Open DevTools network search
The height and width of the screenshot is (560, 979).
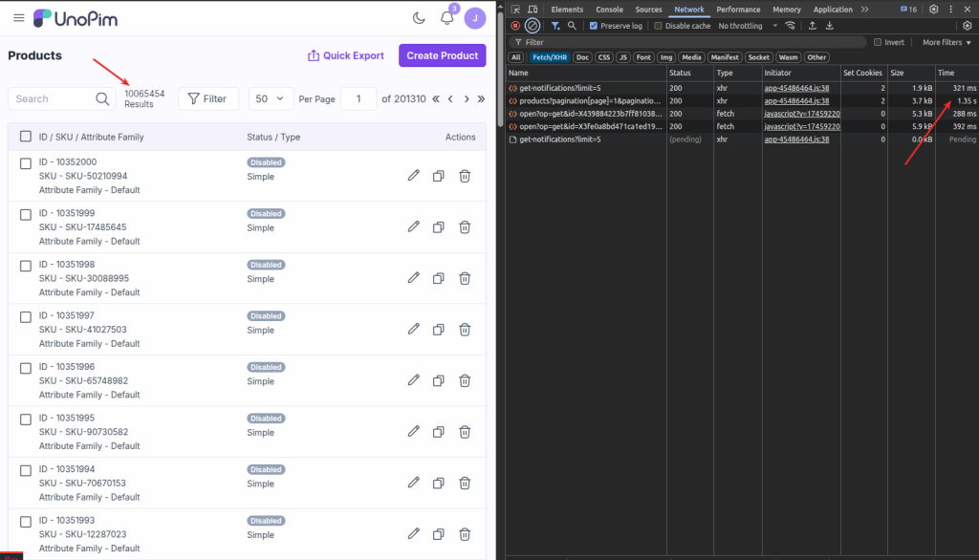pyautogui.click(x=572, y=26)
